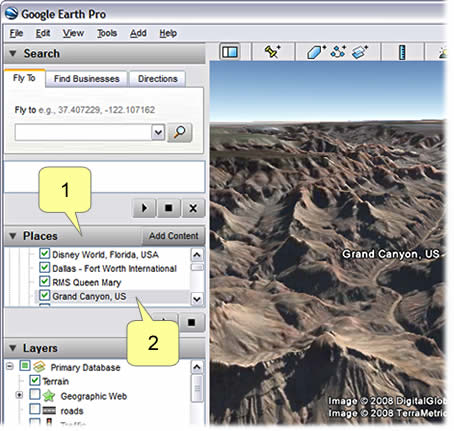The height and width of the screenshot is (431, 454).
Task: Select the Terrain layer label
Action: coord(55,381)
